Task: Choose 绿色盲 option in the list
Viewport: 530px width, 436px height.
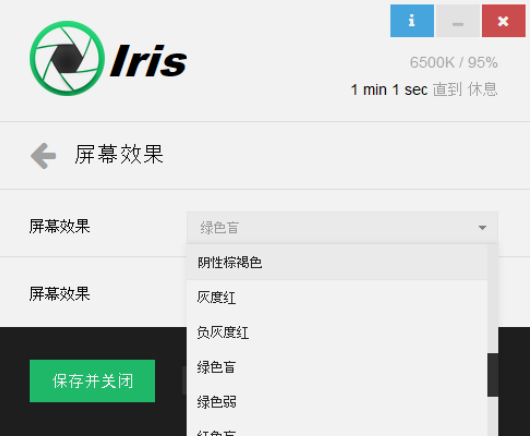Action: 337,367
